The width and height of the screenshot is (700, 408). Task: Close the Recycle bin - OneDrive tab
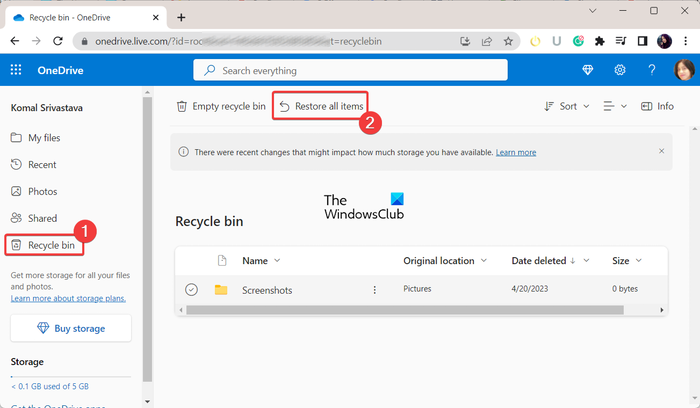point(155,17)
